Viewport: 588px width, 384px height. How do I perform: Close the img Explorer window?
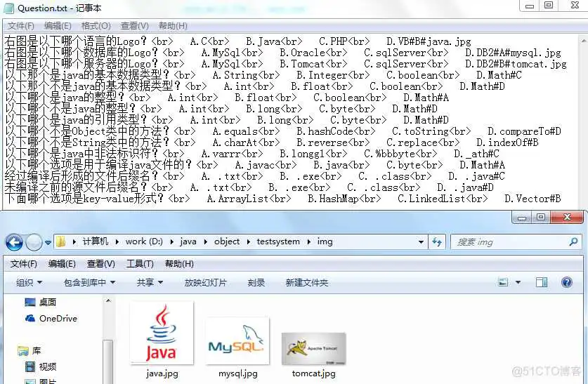pos(567,218)
